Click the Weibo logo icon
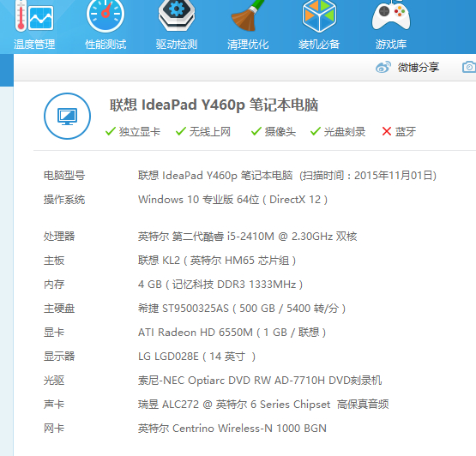The height and width of the screenshot is (456, 476). [x=383, y=68]
